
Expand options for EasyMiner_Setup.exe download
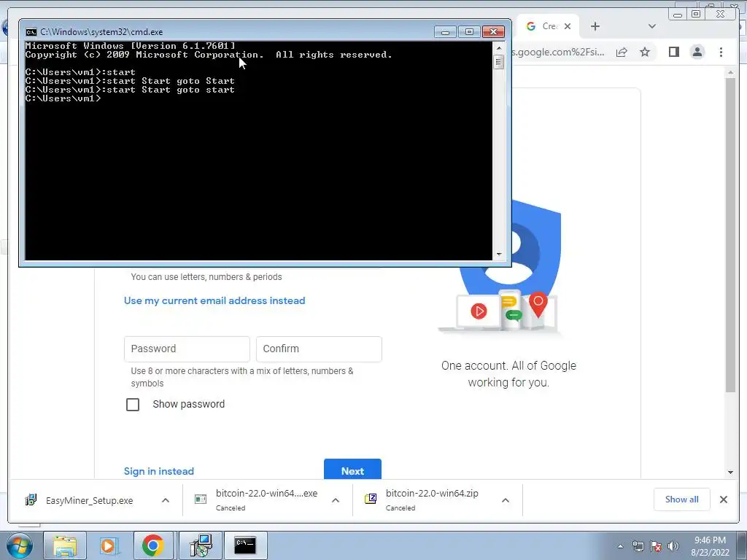pyautogui.click(x=166, y=500)
